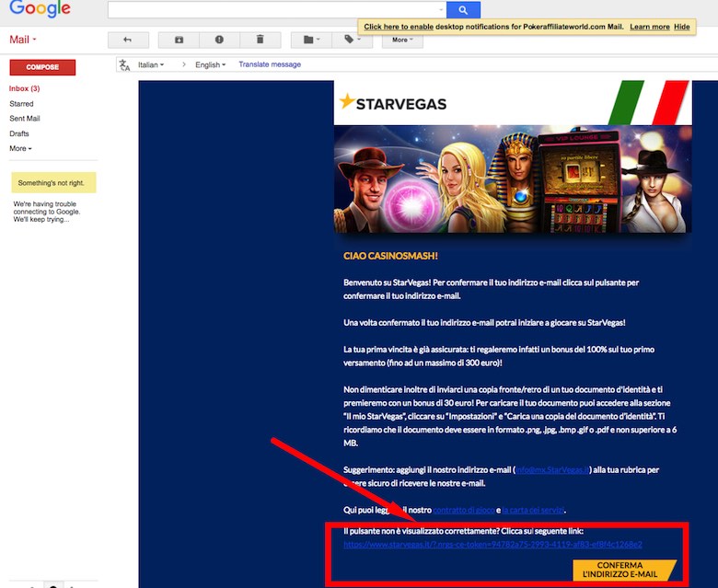Open the search options dropdown arrow
The height and width of the screenshot is (588, 718).
click(x=441, y=9)
